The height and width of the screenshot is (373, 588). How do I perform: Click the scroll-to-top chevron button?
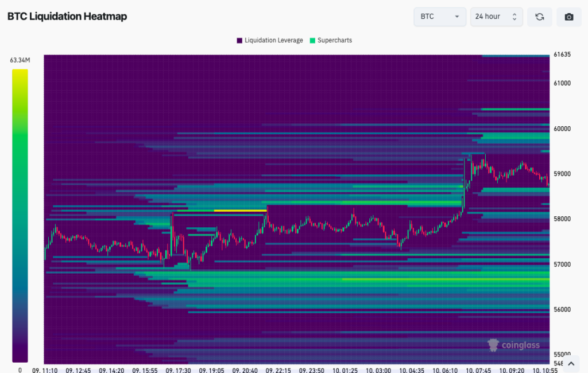(571, 363)
